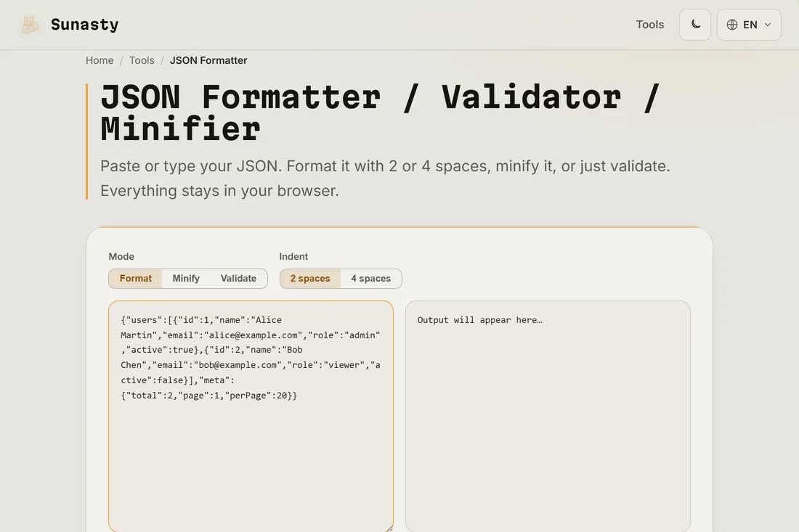Click the output panel placeholder area
Screen dimensions: 799x532
click(548, 417)
